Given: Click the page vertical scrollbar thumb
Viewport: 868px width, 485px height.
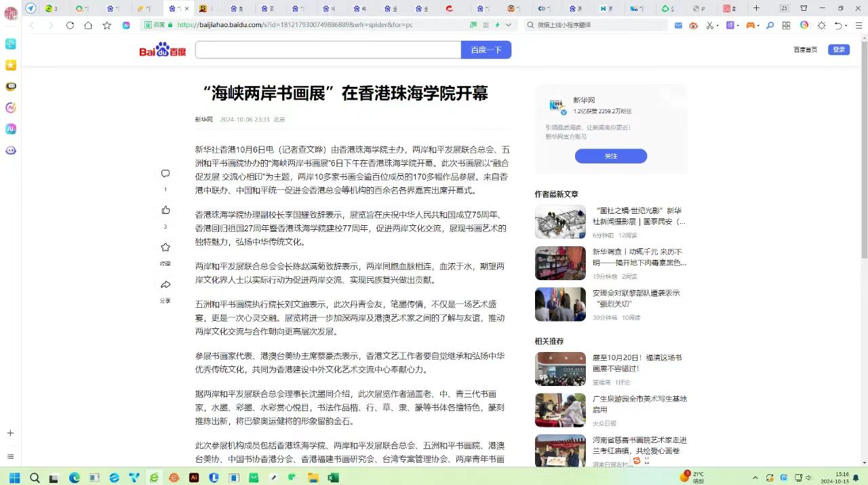Looking at the screenshot, I should click(864, 149).
